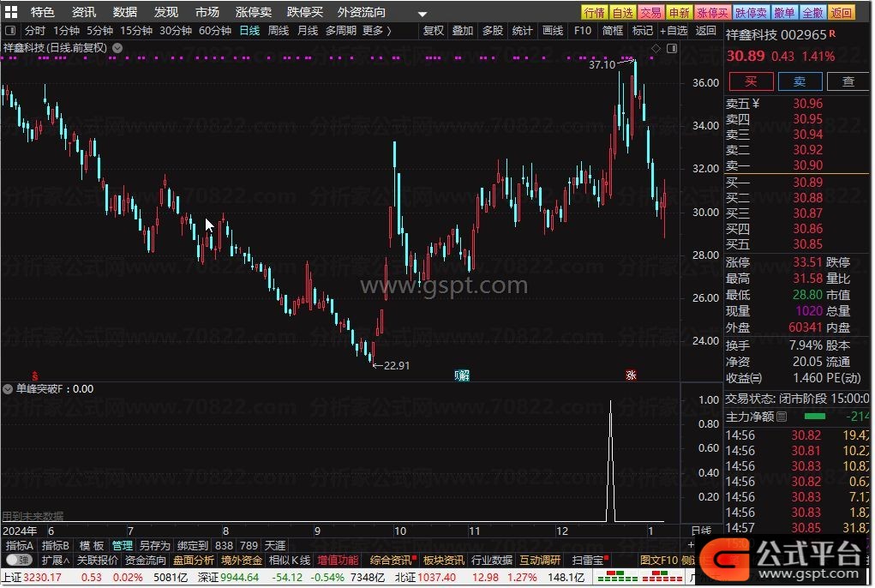The image size is (875, 588).
Task: Switch to 周线 weekly period
Action: tap(279, 30)
